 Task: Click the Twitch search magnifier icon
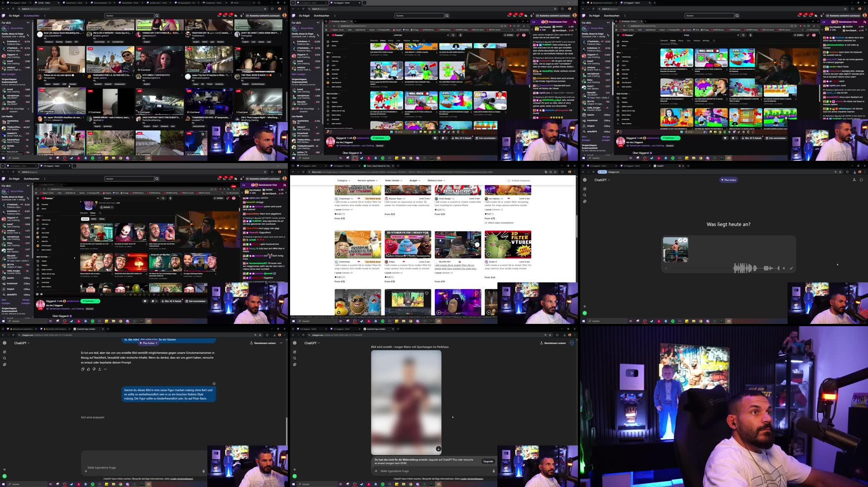click(x=157, y=15)
